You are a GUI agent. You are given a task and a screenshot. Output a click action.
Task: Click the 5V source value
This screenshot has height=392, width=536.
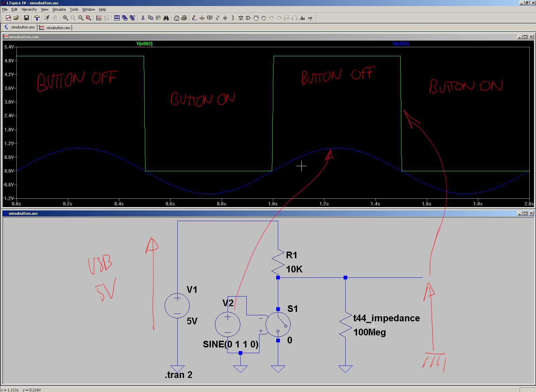(x=192, y=321)
